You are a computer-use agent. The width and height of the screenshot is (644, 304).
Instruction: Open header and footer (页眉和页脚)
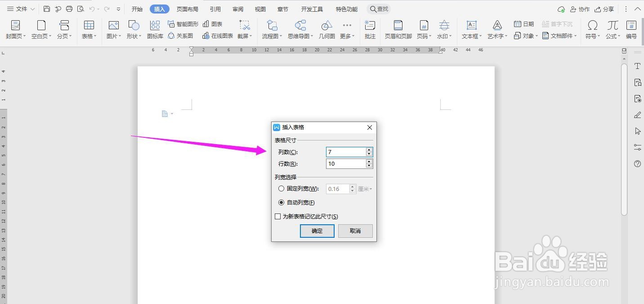click(x=398, y=30)
